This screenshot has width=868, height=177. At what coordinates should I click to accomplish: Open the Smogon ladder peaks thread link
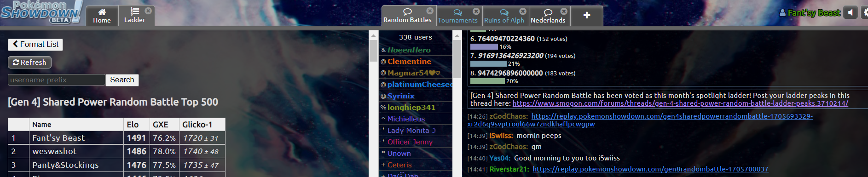680,104
